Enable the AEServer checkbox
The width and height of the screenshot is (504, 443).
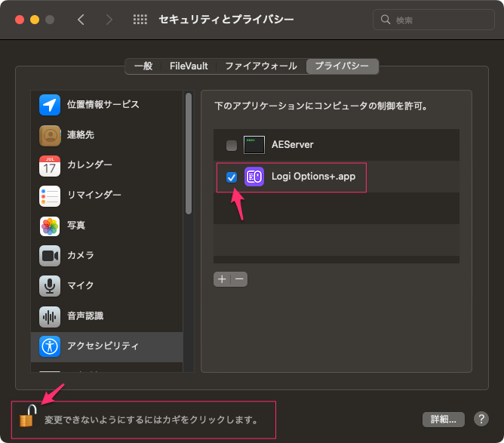232,146
